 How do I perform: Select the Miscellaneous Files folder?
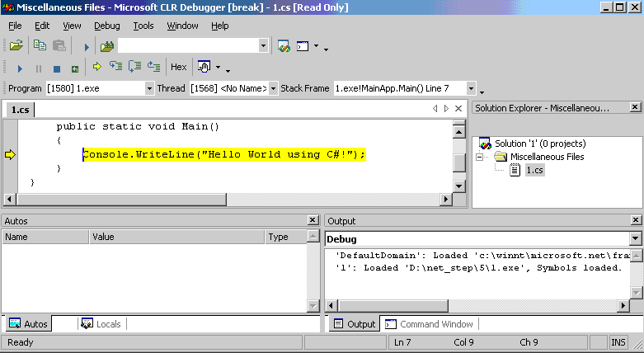tap(547, 157)
